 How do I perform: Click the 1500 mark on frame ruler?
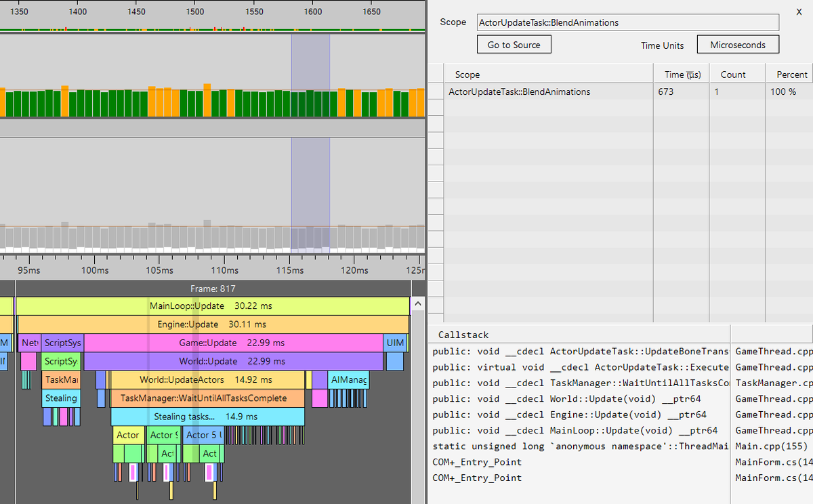point(195,12)
